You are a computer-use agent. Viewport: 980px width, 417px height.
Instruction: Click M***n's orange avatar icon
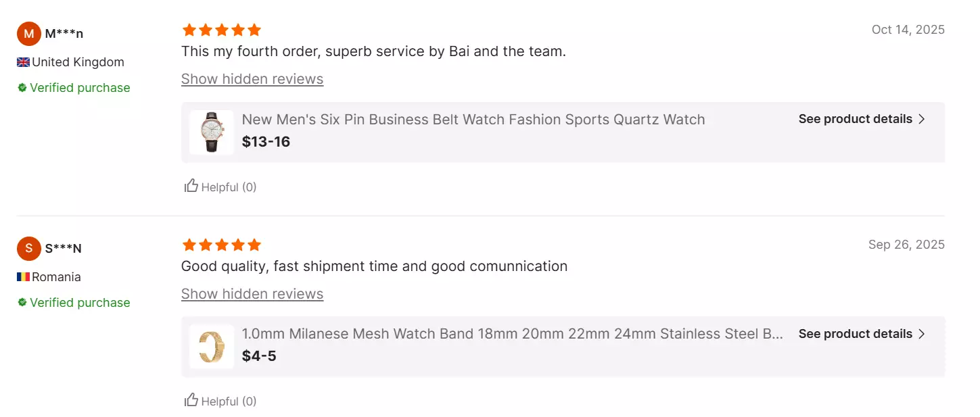(x=29, y=34)
